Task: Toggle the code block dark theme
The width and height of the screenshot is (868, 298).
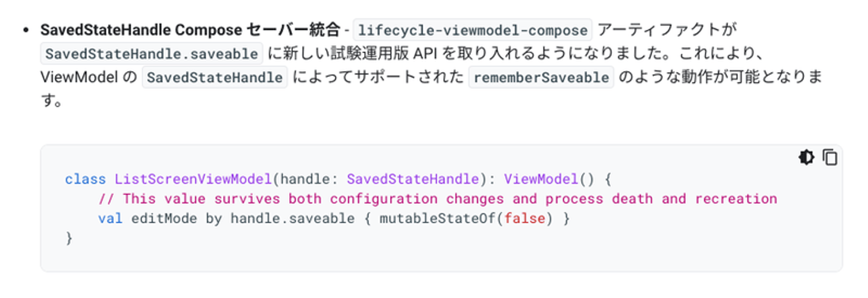Action: point(806,158)
